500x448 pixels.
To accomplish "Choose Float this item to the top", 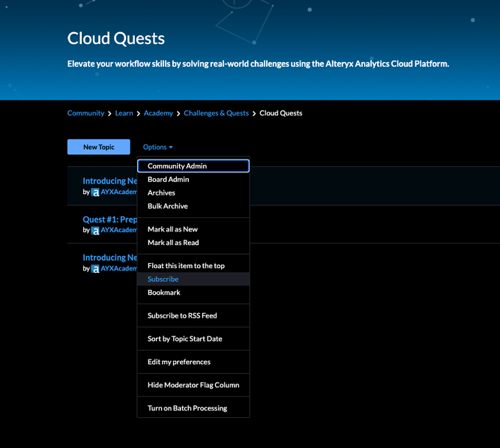I will 186,266.
